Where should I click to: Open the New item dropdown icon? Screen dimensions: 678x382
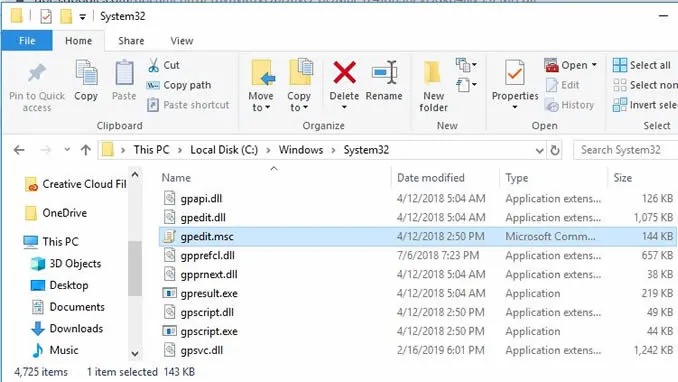click(x=466, y=65)
